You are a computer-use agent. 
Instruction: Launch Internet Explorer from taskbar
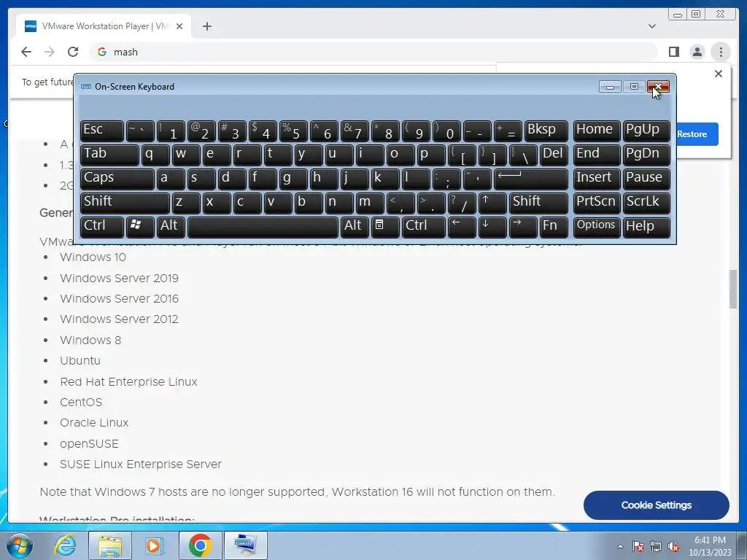[x=65, y=545]
